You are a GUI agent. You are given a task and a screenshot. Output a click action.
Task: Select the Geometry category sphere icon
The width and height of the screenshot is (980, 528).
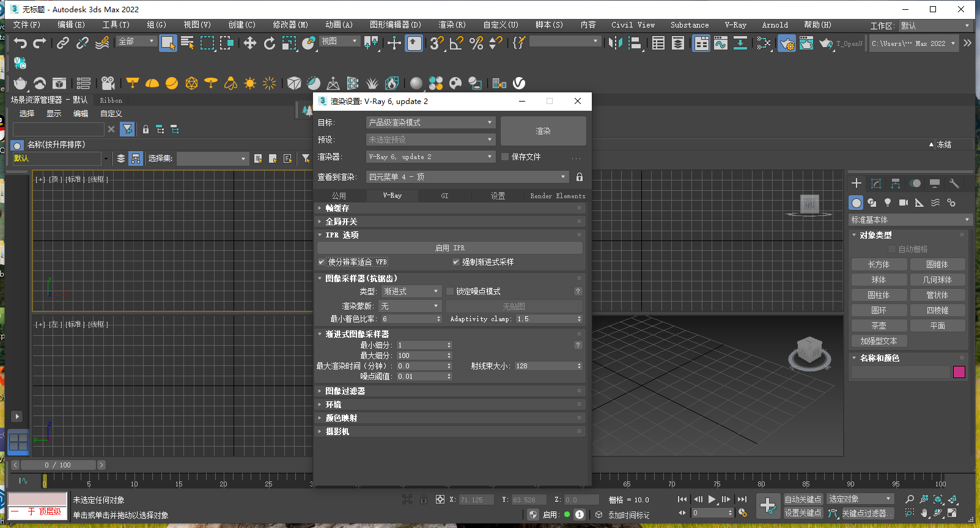coord(857,203)
